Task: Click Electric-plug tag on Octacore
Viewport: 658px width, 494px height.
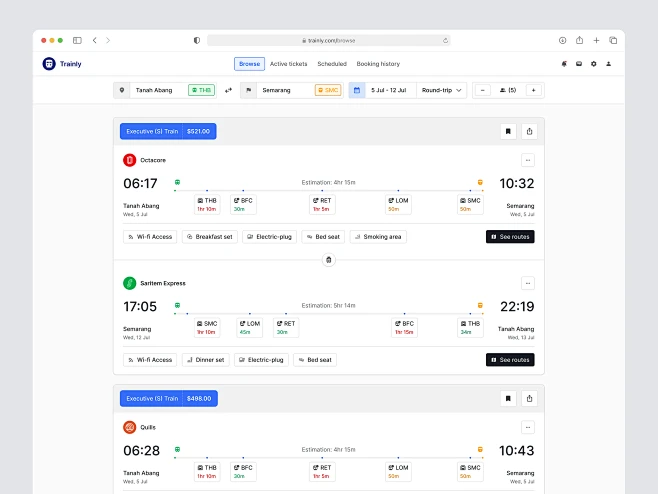Action: (x=269, y=237)
